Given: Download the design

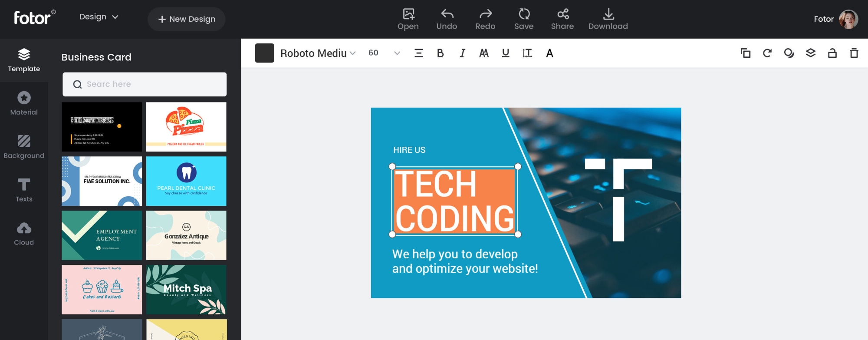Looking at the screenshot, I should 608,19.
